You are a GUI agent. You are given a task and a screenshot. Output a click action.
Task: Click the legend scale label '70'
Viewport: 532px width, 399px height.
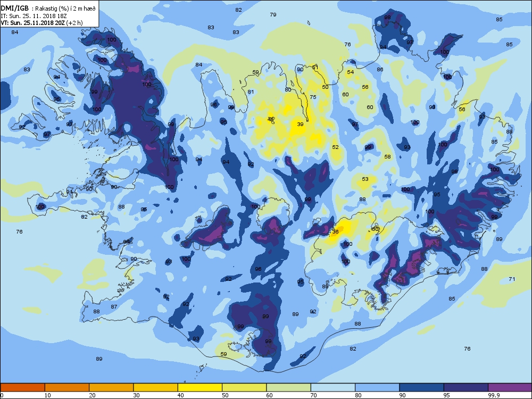click(x=313, y=395)
